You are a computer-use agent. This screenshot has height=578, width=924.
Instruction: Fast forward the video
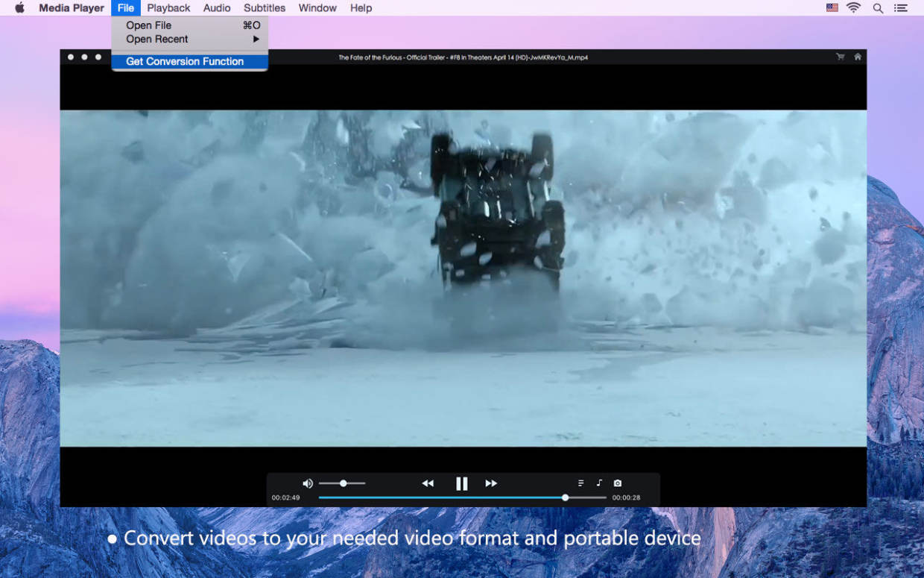491,483
